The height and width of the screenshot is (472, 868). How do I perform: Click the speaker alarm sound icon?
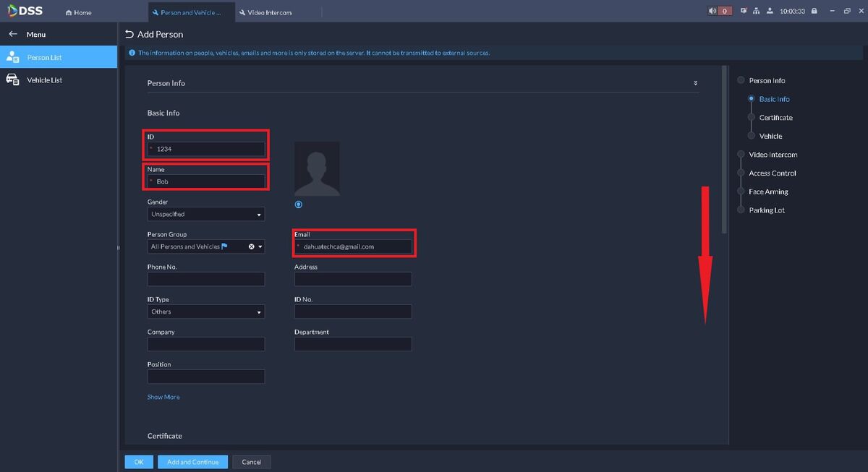click(712, 12)
